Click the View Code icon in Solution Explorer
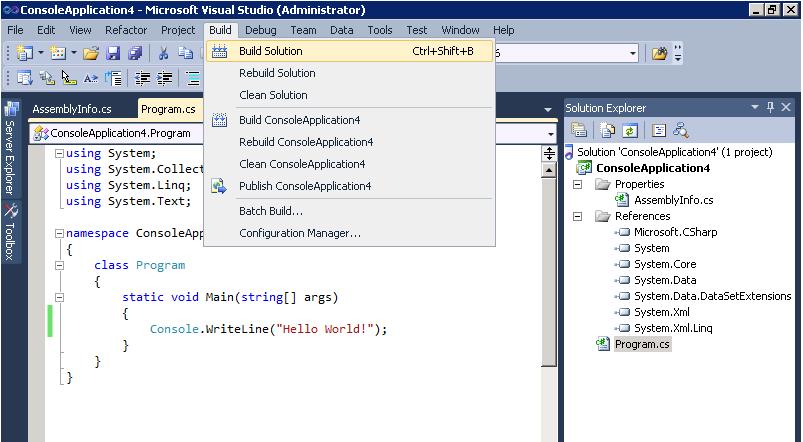 tap(659, 130)
